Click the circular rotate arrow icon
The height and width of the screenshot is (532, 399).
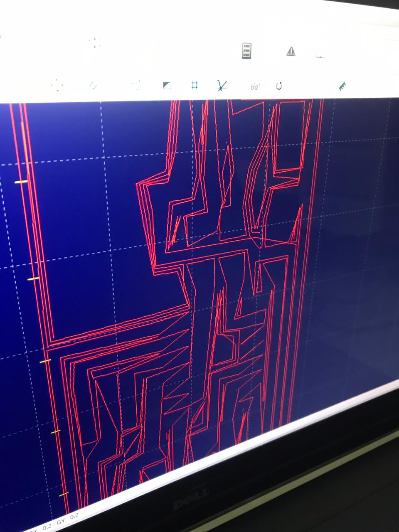[279, 86]
